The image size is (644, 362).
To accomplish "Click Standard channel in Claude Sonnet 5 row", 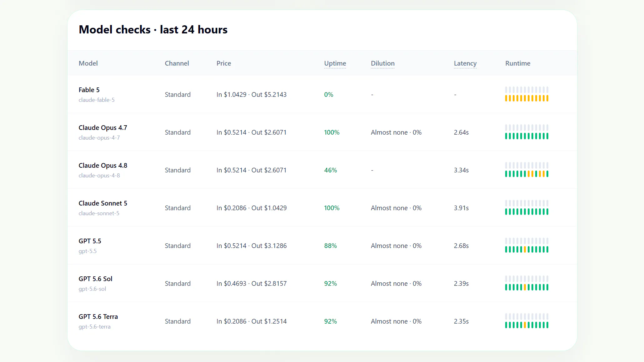I will (178, 208).
